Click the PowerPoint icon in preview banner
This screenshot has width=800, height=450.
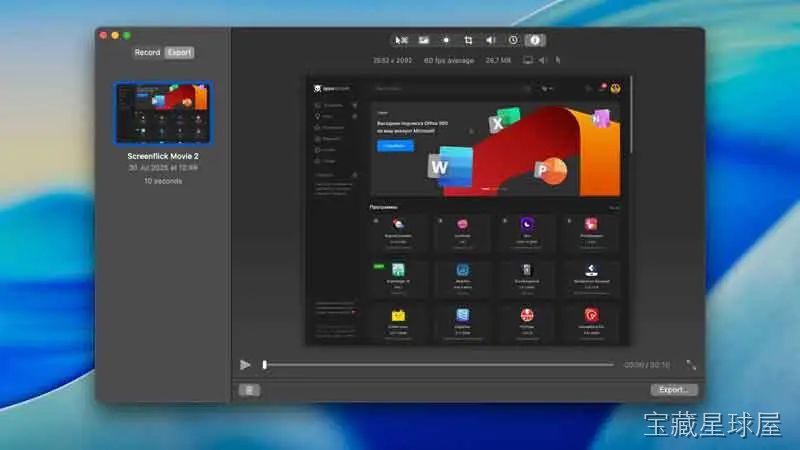(x=551, y=170)
